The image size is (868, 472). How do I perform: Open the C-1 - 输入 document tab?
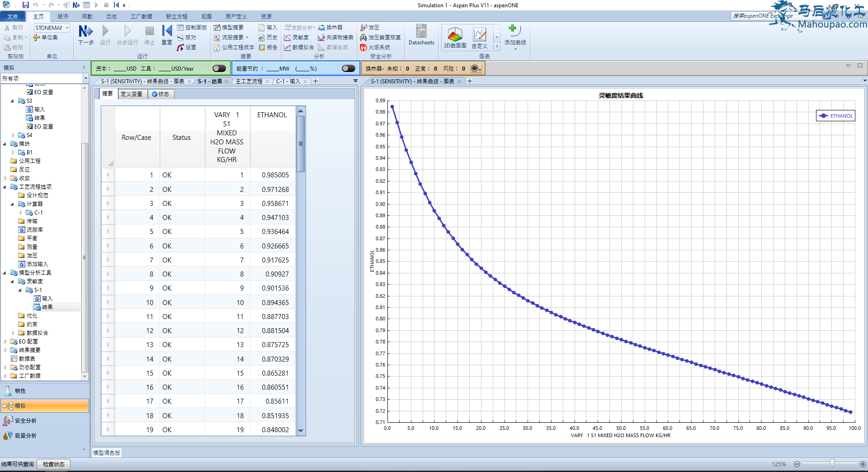tap(288, 81)
